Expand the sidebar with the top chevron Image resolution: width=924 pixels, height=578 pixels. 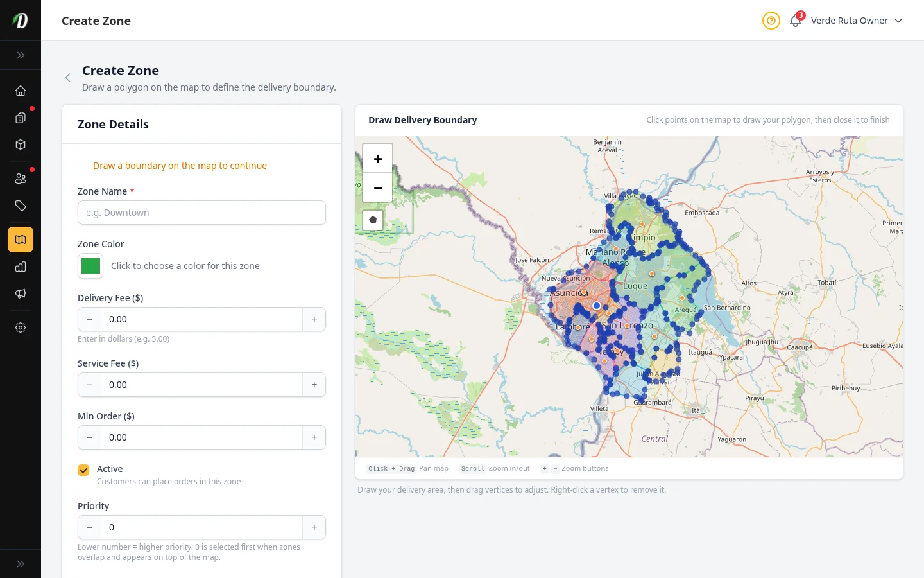(x=21, y=55)
